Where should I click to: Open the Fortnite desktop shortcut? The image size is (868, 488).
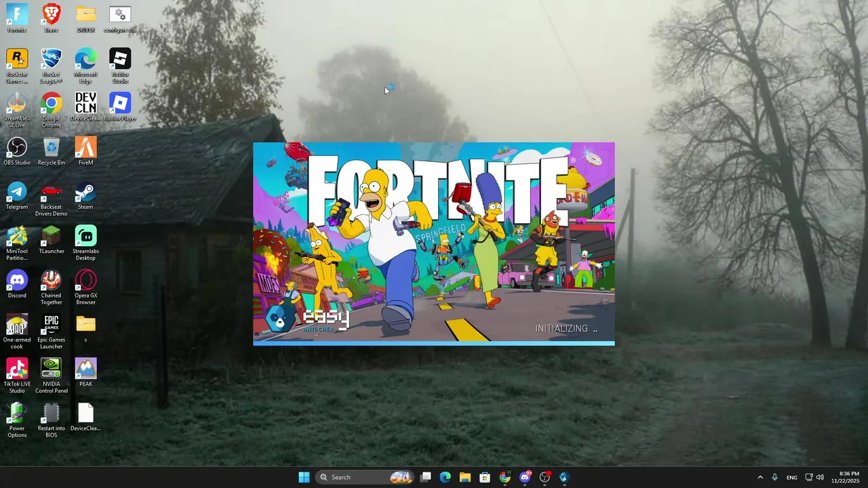click(17, 18)
